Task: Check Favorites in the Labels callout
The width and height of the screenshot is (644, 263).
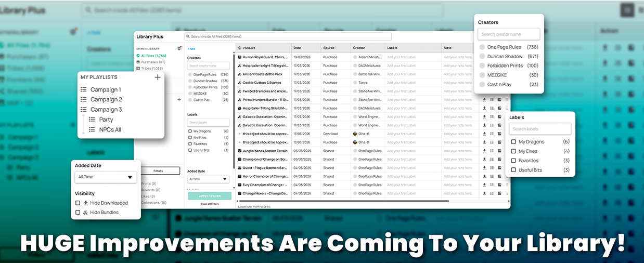Action: [513, 161]
